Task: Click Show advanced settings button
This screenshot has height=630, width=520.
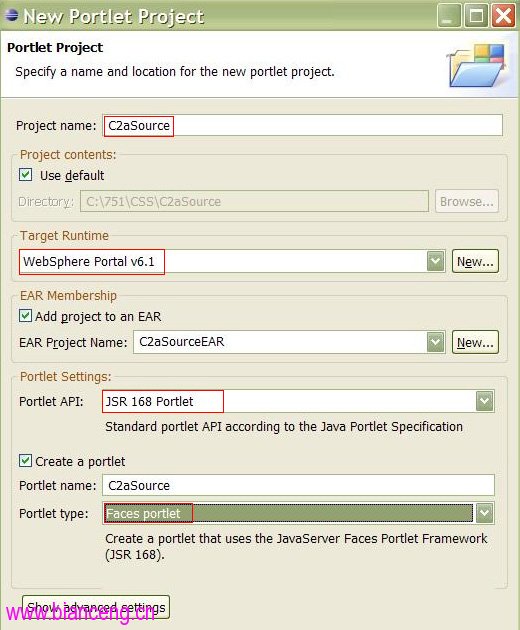Action: (x=96, y=607)
